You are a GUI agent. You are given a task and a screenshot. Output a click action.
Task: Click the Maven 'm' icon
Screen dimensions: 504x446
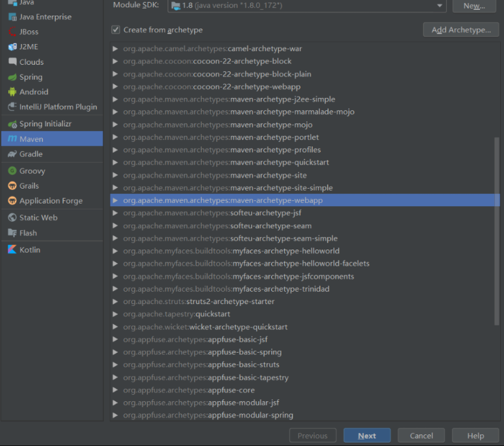tap(12, 139)
